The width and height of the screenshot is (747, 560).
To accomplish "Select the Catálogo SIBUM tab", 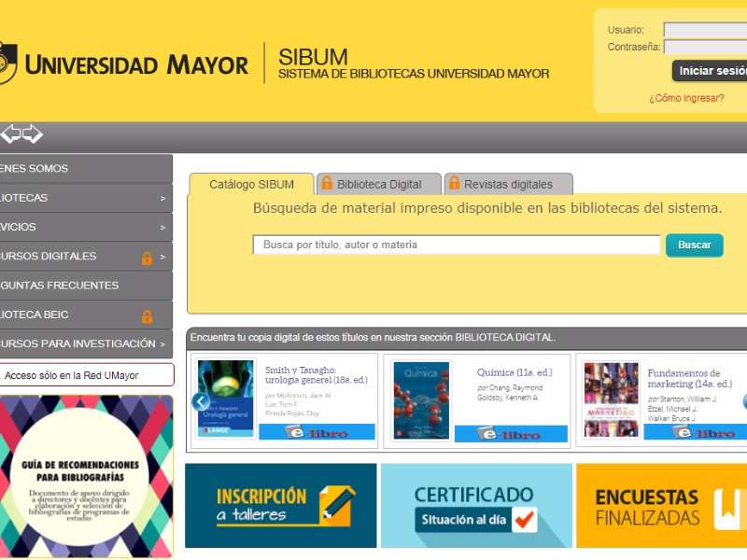I will (x=251, y=184).
